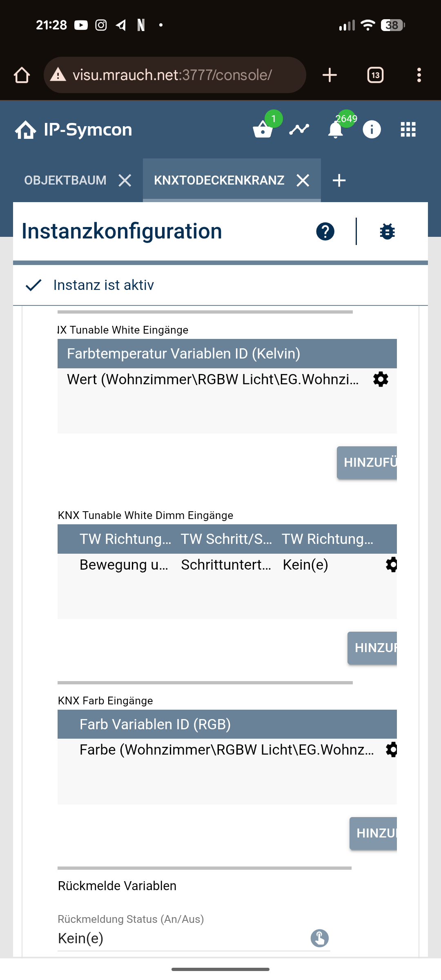
Task: Click Hinzufügen under Tunable White Eingänge
Action: [367, 463]
